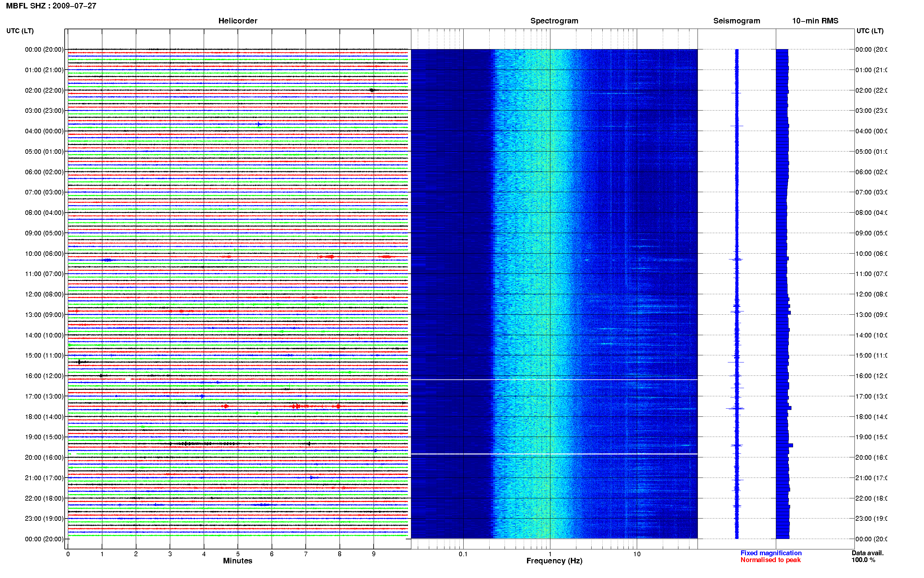Click the white data-gap line just after 16:00 in spectrogram
Image resolution: width=924 pixels, height=578 pixels.
tap(554, 380)
